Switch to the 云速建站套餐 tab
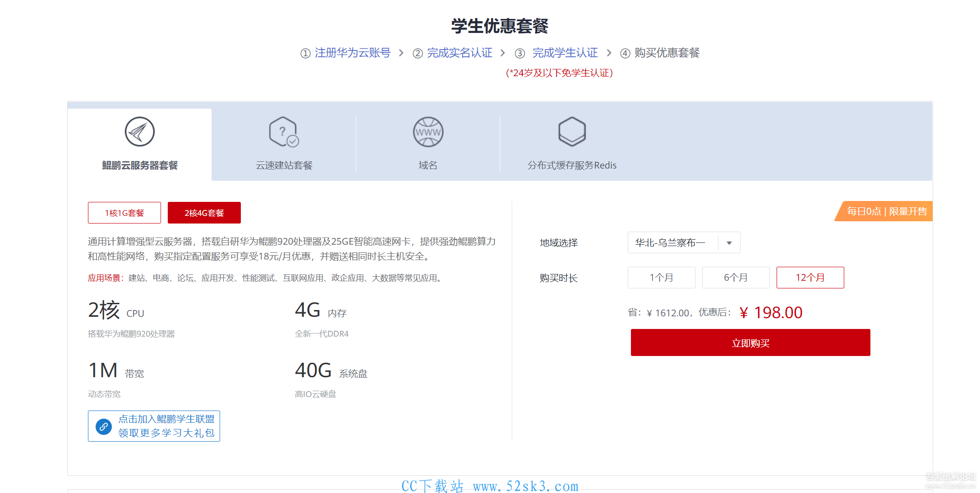 tap(284, 145)
